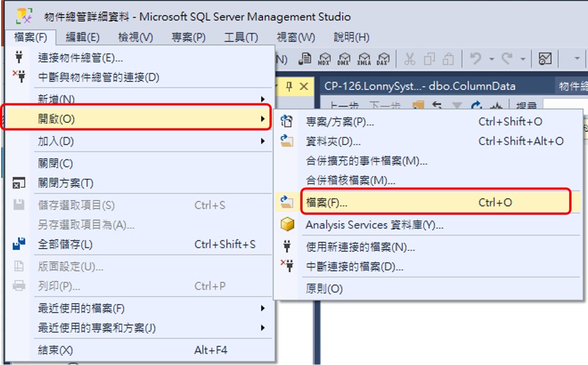Choose 合併稽核檔案(M)... in the submenu
Screen dimensions: 588x365
click(x=428, y=181)
